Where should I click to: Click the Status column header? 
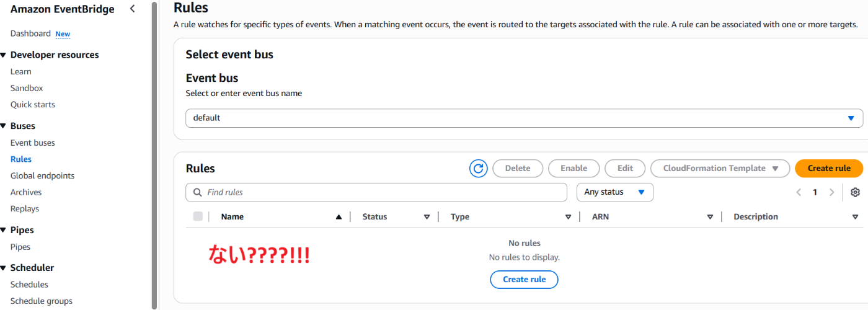click(374, 217)
